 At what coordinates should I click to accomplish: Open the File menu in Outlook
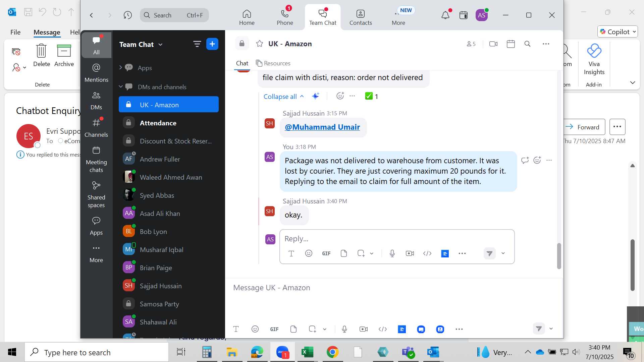tap(15, 32)
